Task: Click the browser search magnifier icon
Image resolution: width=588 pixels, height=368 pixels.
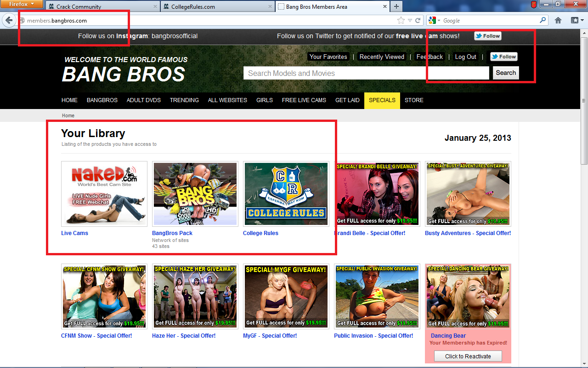Action: [x=543, y=21]
